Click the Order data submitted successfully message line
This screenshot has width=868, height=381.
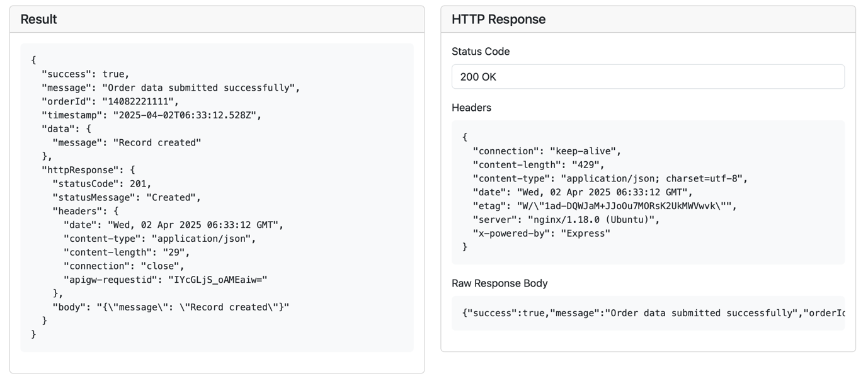pyautogui.click(x=171, y=88)
